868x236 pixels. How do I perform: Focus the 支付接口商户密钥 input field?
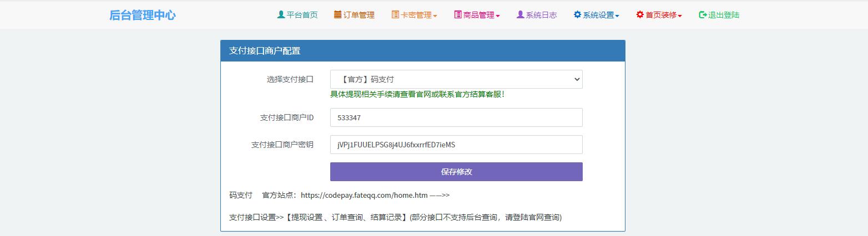coord(456,145)
